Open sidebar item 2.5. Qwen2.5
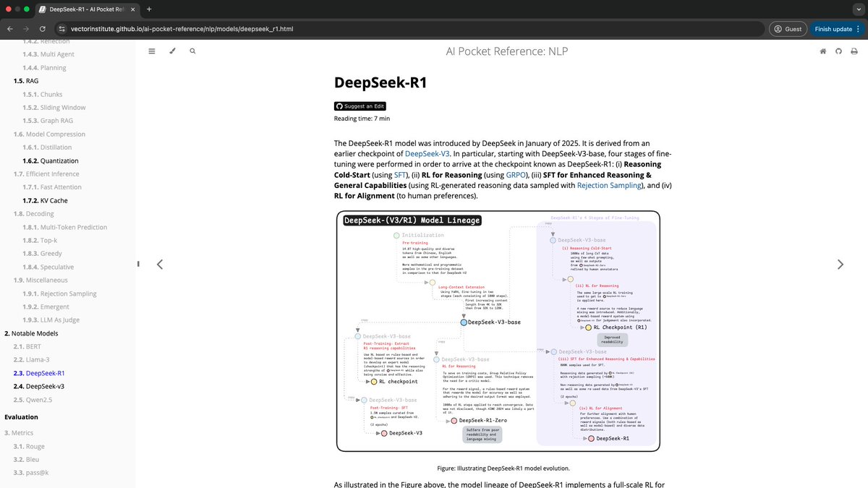The image size is (868, 488). [x=34, y=399]
